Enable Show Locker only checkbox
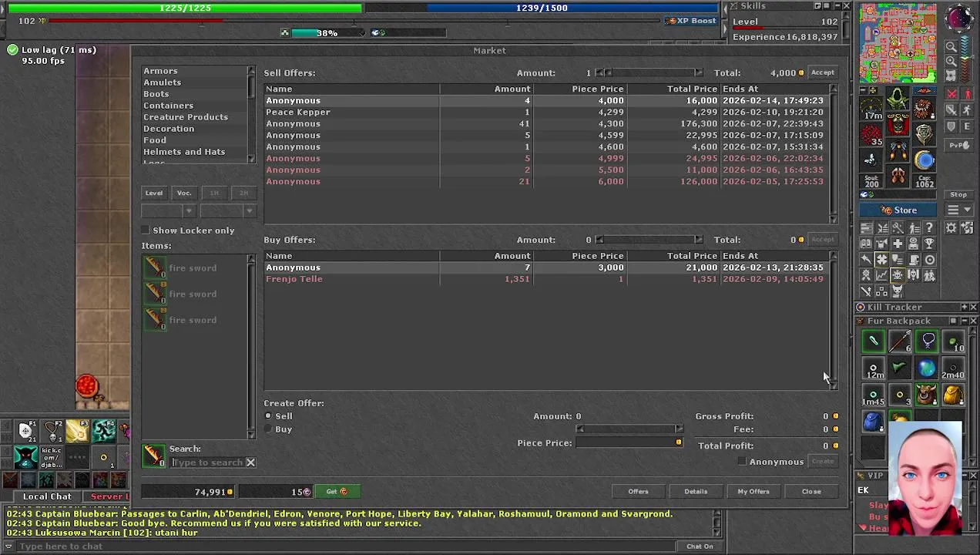This screenshot has height=555, width=980. coord(146,230)
